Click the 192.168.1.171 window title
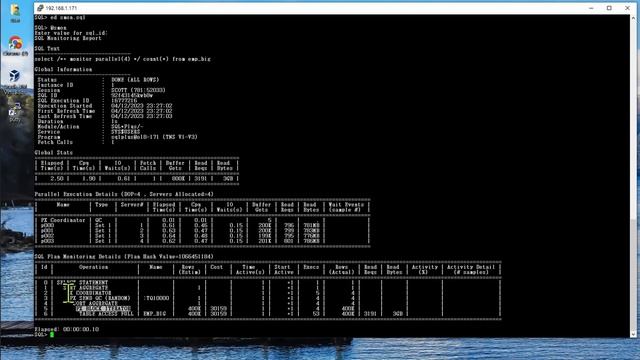Screen dimensions: 640x360 [x=61, y=8]
